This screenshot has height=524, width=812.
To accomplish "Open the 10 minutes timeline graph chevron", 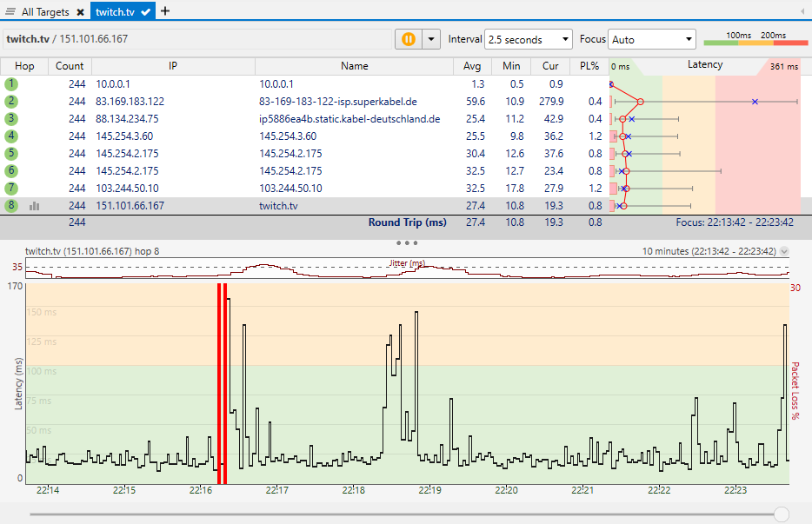I will (x=785, y=251).
